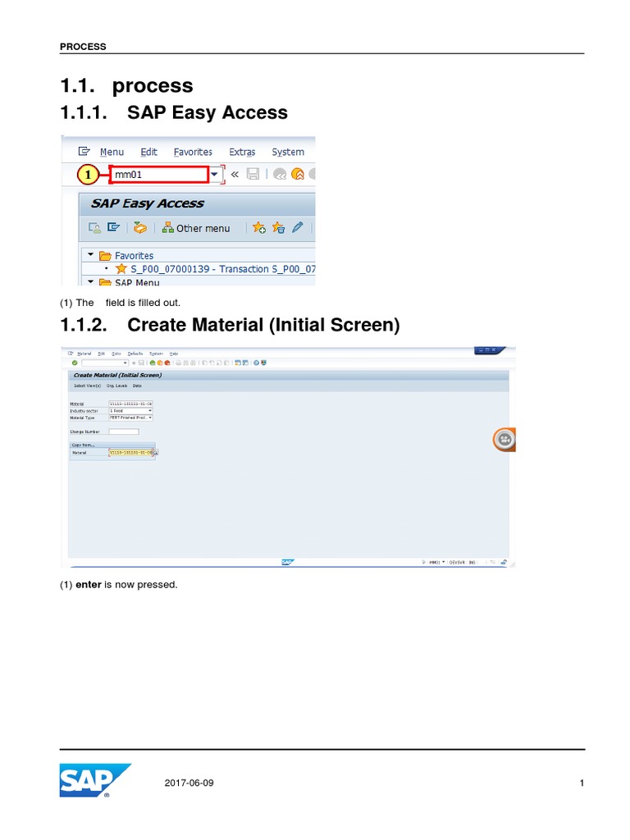
Task: Collapse the Favorites folder node
Action: coord(90,255)
